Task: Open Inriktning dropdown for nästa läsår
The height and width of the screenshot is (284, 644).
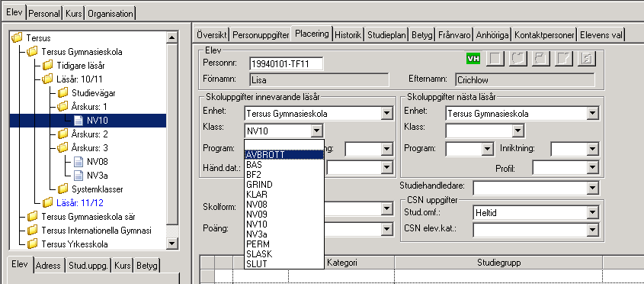Action: [592, 149]
